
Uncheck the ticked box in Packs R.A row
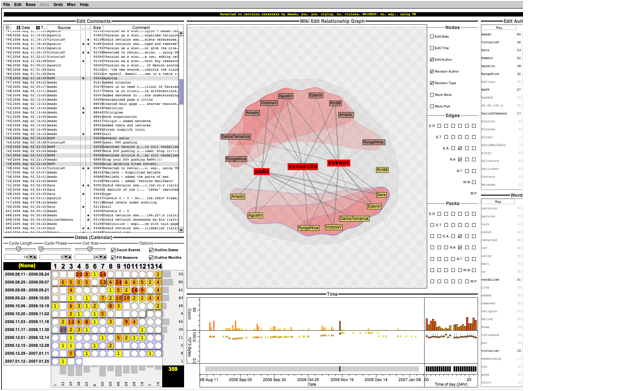[460, 247]
